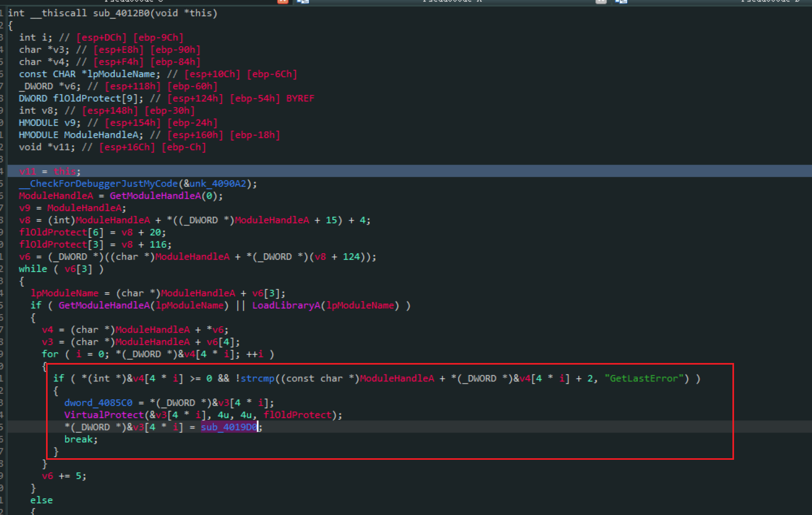Screen dimensions: 812x515
Task: Click the LoadLibraryA call
Action: pos(286,306)
